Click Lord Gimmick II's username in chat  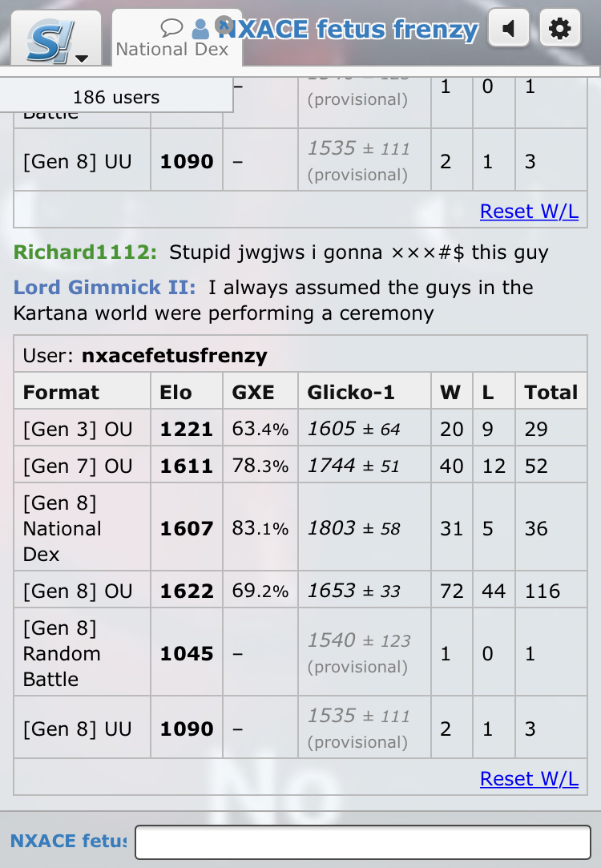pos(105,287)
